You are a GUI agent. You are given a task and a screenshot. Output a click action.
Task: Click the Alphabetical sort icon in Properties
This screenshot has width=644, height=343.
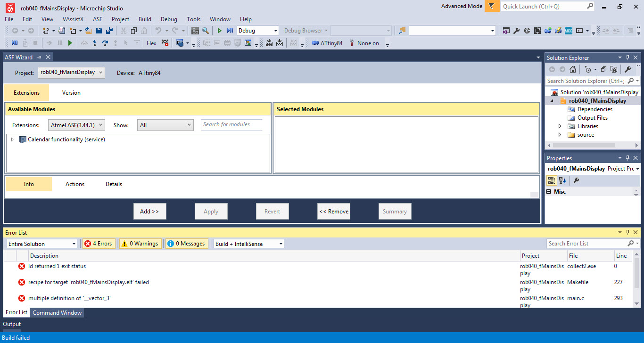coord(562,180)
